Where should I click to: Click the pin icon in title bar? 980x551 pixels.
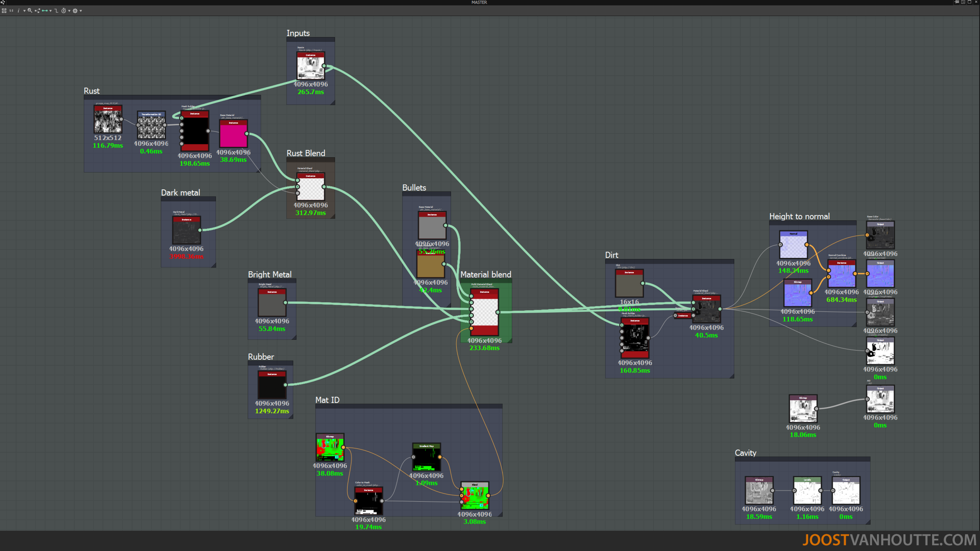[x=957, y=2]
